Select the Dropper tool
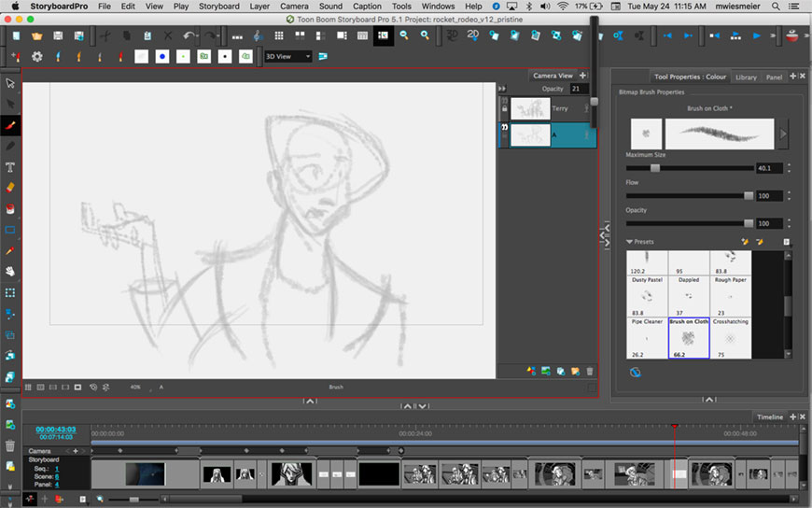The height and width of the screenshot is (508, 812). [10, 250]
